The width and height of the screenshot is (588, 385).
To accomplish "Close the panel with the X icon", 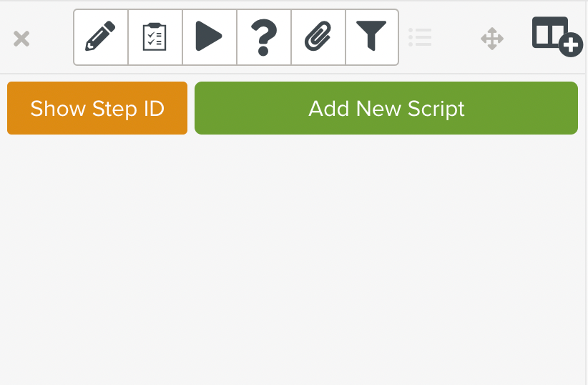I will point(21,39).
